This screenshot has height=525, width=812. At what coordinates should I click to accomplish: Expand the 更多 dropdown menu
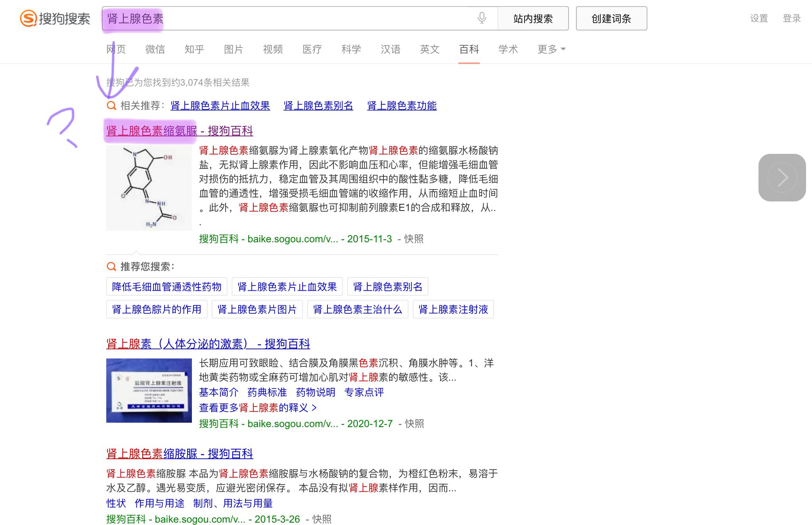pos(552,49)
